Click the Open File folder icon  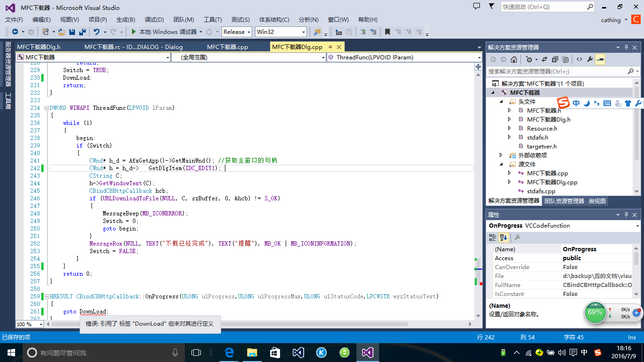pos(62,32)
